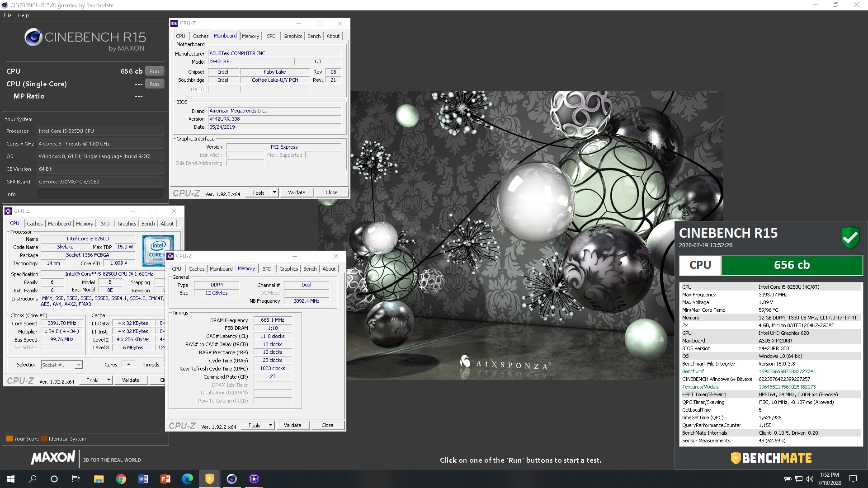Open Microsoft Edge from taskbar
This screenshot has height=488, width=868.
point(187,479)
